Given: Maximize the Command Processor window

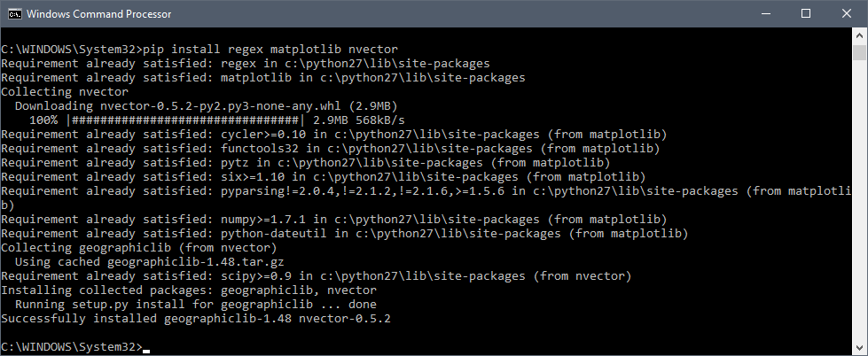Looking at the screenshot, I should coord(806,14).
